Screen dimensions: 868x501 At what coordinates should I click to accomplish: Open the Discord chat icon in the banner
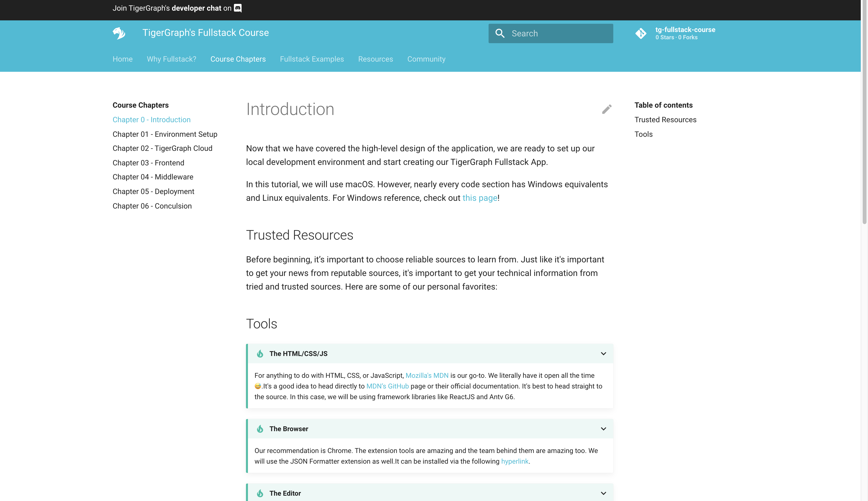[238, 8]
